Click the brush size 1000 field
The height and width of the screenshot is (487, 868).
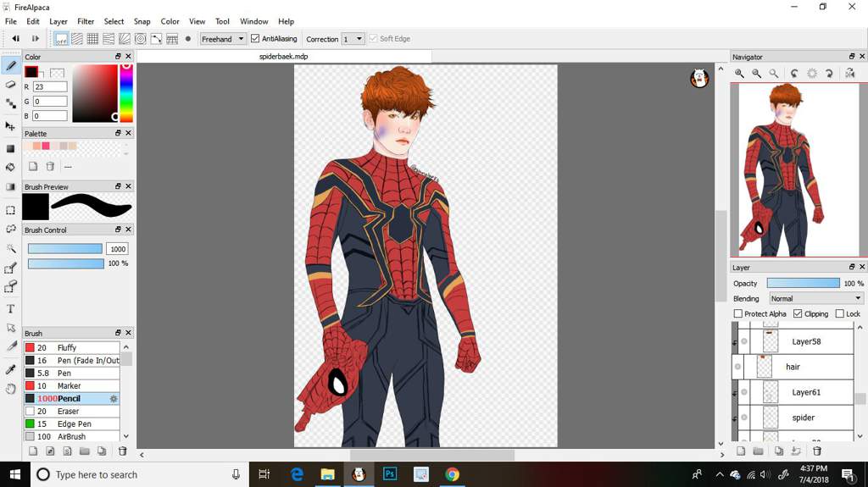(x=117, y=249)
